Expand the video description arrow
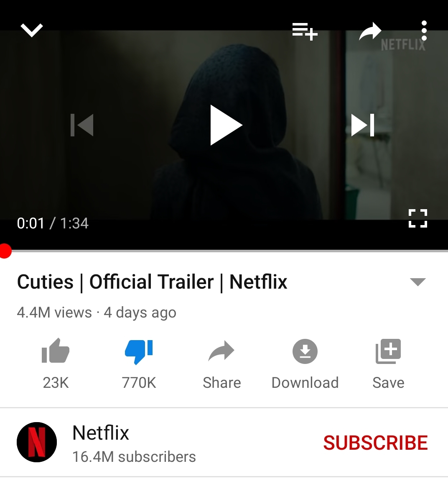Viewport: 448px width, 479px height. coord(418,282)
